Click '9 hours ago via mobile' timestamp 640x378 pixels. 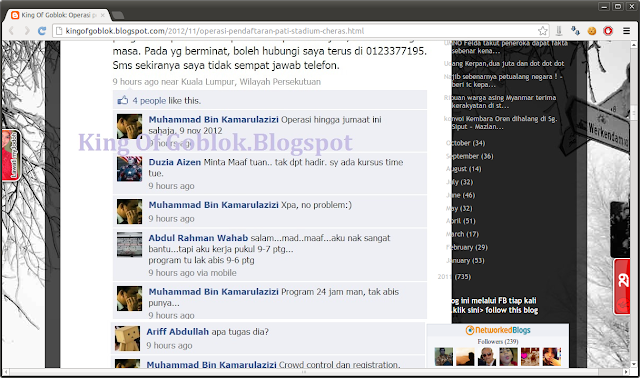[x=192, y=273]
